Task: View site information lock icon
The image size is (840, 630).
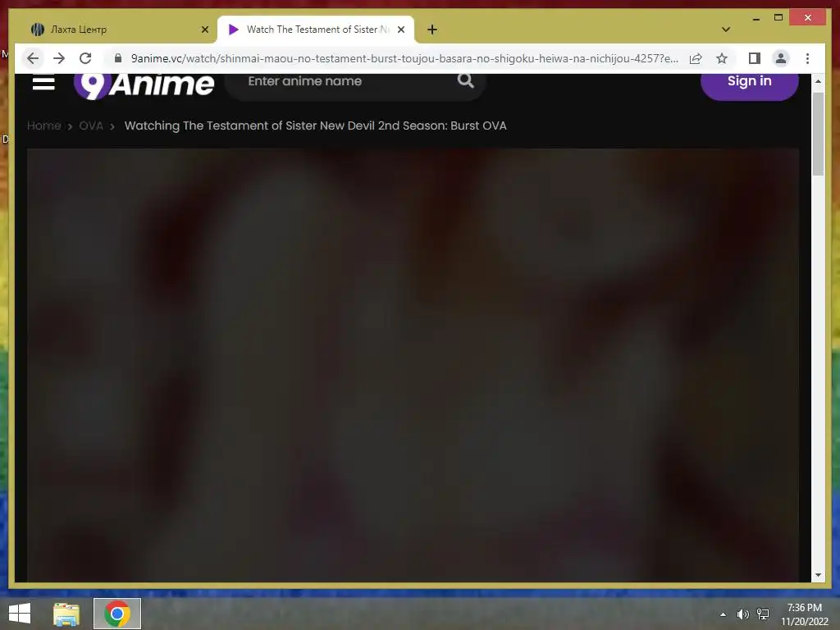Action: [118, 58]
